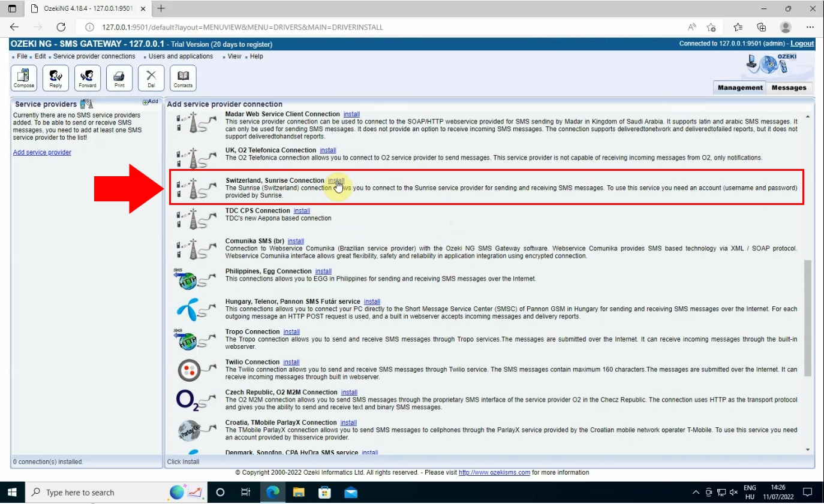Open browser Collections icon

[x=762, y=27]
